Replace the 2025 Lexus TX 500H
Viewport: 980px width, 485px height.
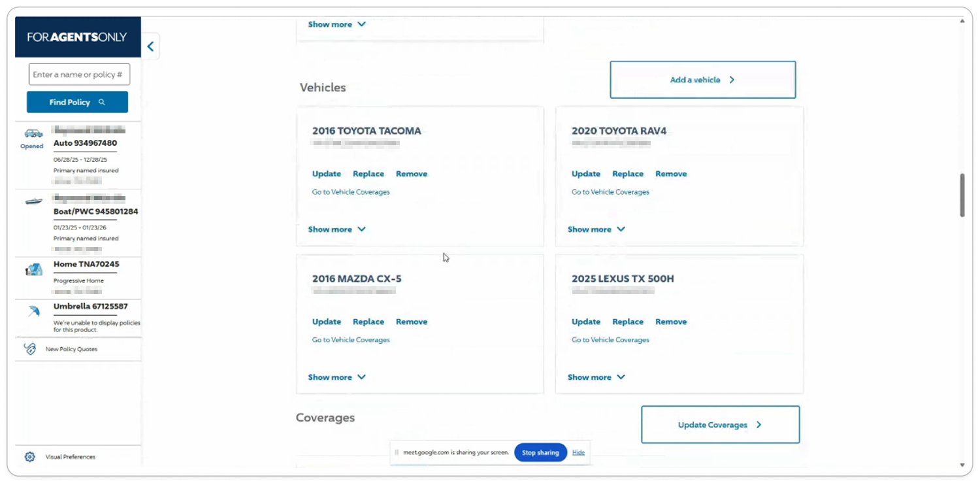pyautogui.click(x=628, y=322)
